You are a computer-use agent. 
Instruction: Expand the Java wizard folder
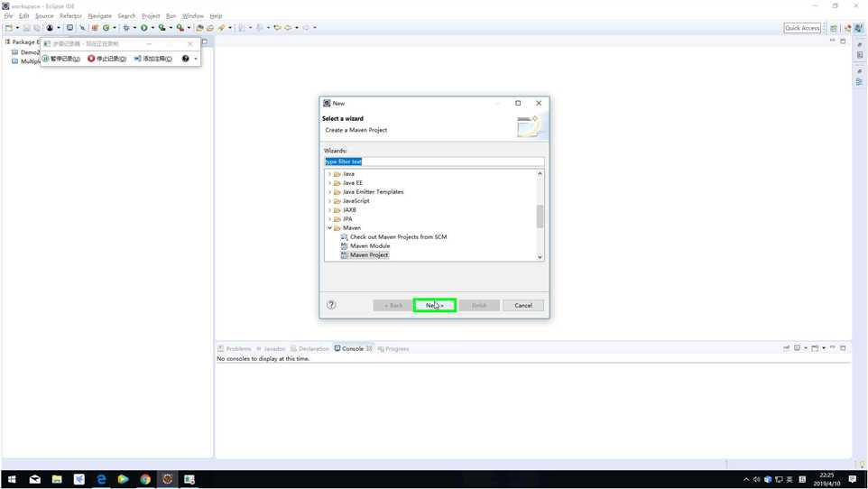330,174
